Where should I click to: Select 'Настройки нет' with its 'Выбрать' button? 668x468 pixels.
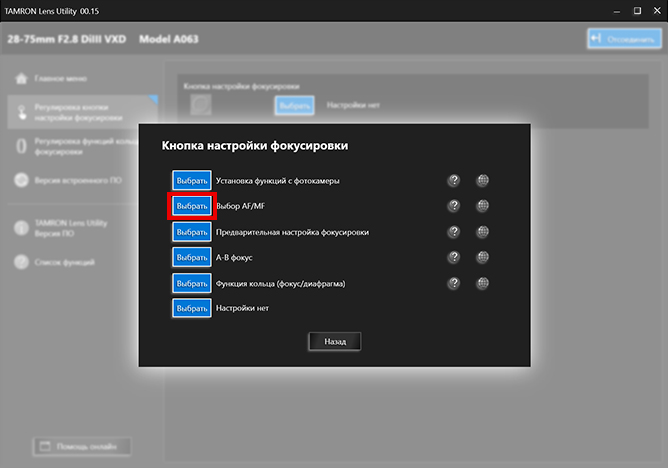pyautogui.click(x=192, y=308)
